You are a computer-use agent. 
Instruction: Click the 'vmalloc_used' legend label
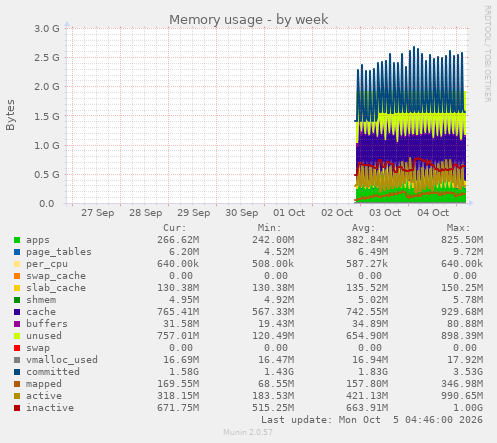62,360
